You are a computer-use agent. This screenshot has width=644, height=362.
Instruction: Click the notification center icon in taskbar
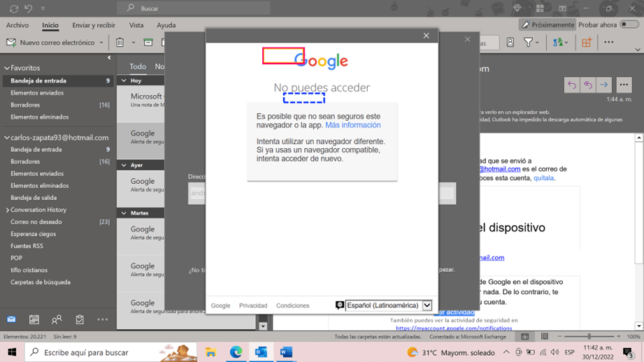[628, 352]
